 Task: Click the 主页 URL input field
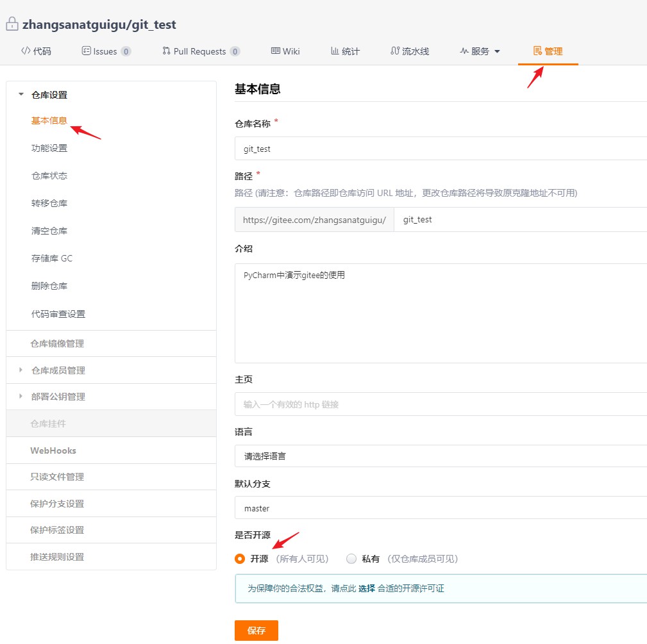click(441, 404)
